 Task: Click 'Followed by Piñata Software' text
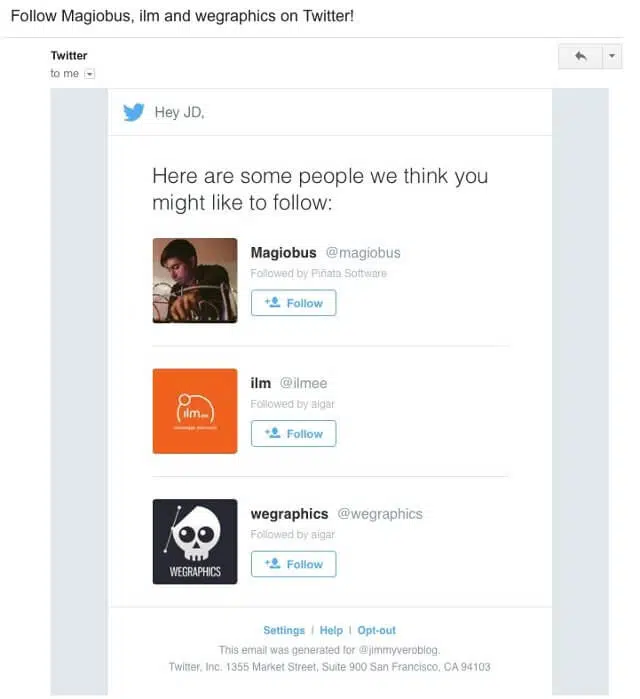tap(318, 273)
